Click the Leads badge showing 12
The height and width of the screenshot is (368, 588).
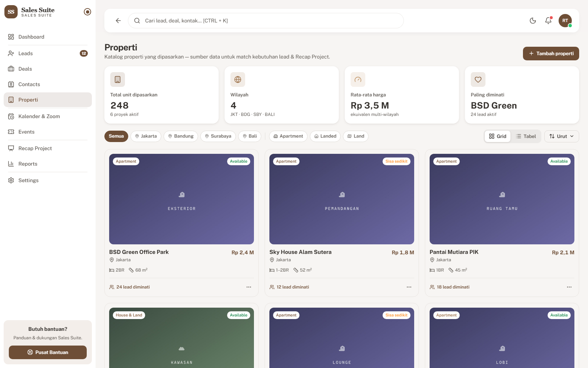pos(84,53)
